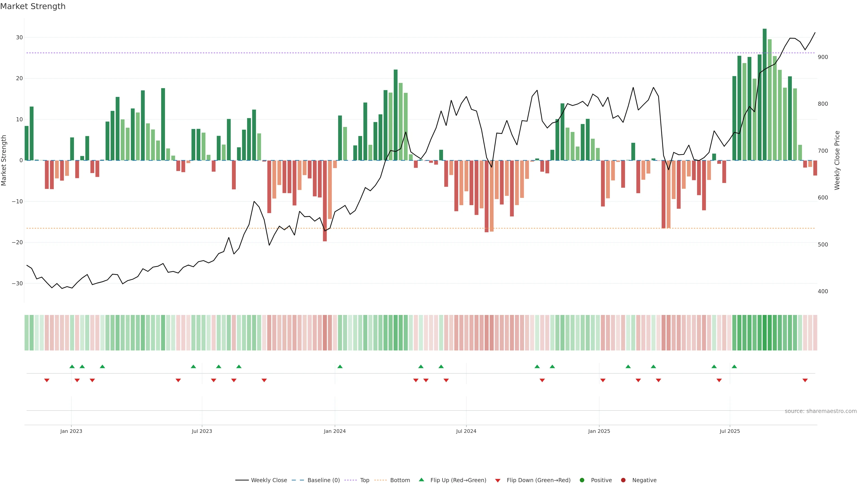Click green triangle icon beside Flip Up legend
Screen dimensions: 868x488
pos(421,480)
